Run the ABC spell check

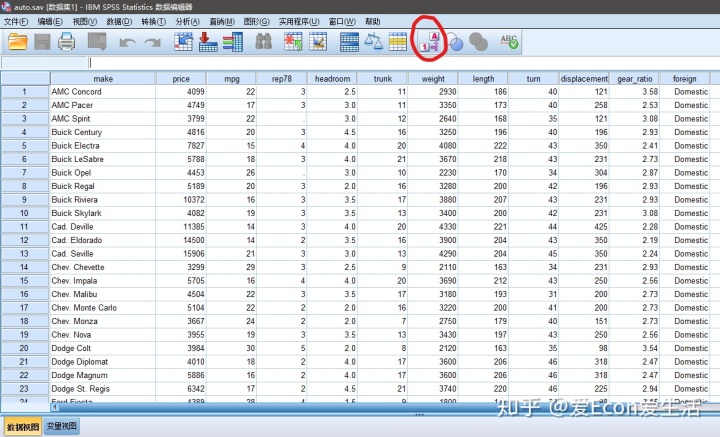pos(509,42)
